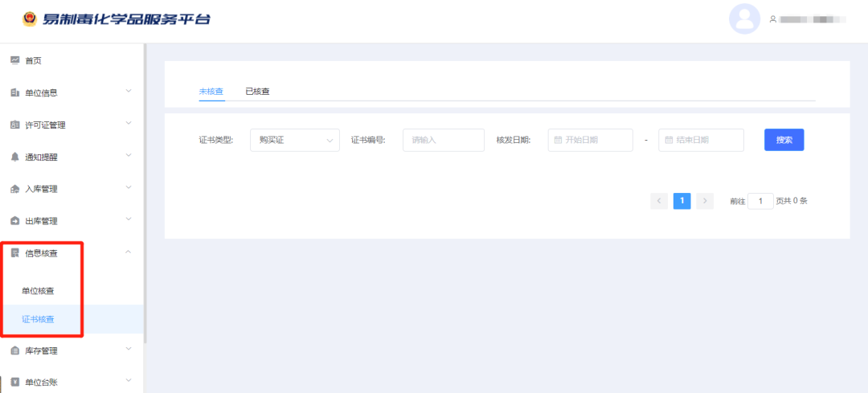
Task: Click the 首页 home icon
Action: tap(14, 60)
